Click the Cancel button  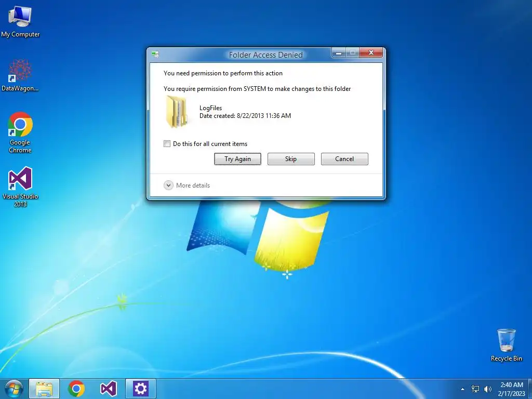coord(344,159)
